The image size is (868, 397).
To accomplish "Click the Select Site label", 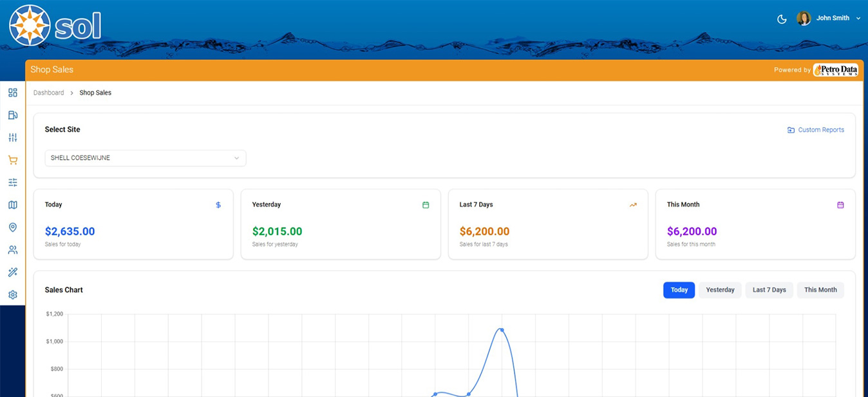I will point(62,130).
